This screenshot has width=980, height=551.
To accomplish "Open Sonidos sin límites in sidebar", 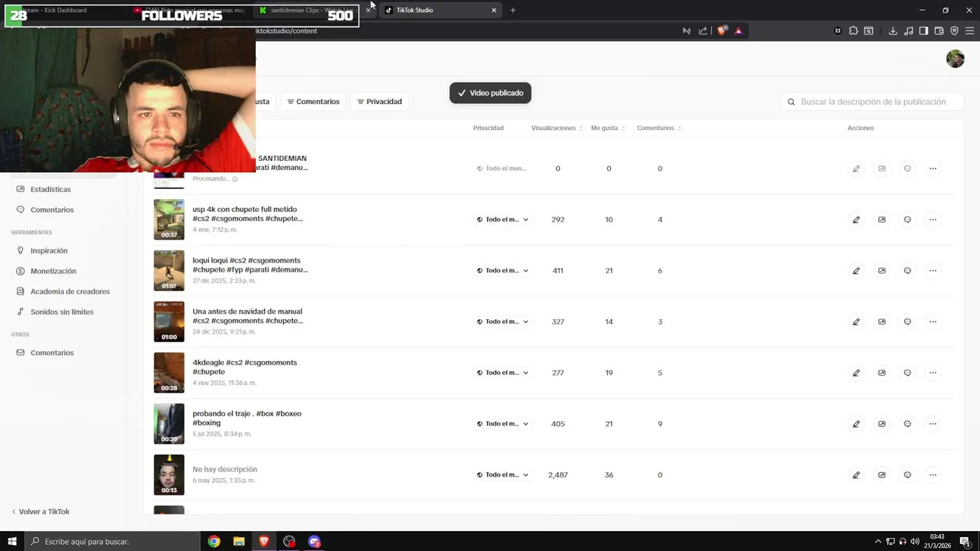I will tap(62, 312).
